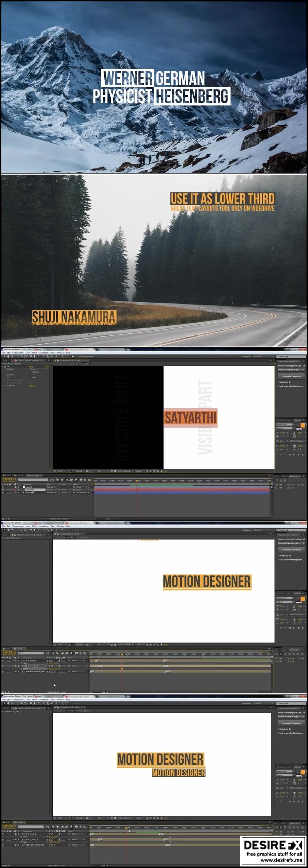Open Active Camera dropdown in SATYARTHI viewer
This screenshot has width=308, height=868.
point(125,471)
